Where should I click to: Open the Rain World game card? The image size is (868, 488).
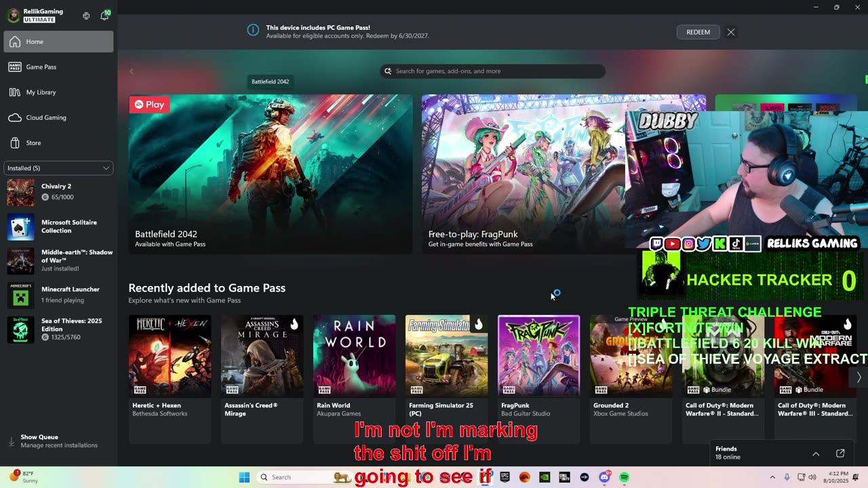(354, 379)
